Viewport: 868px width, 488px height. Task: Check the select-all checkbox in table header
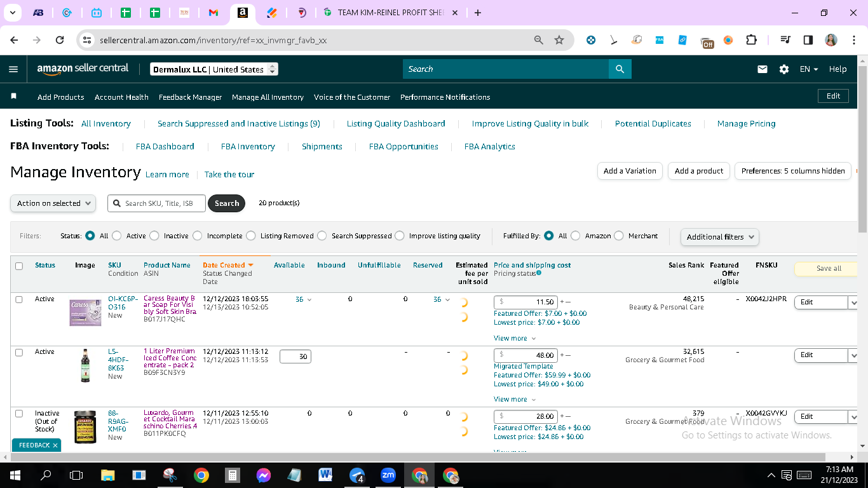pyautogui.click(x=19, y=266)
